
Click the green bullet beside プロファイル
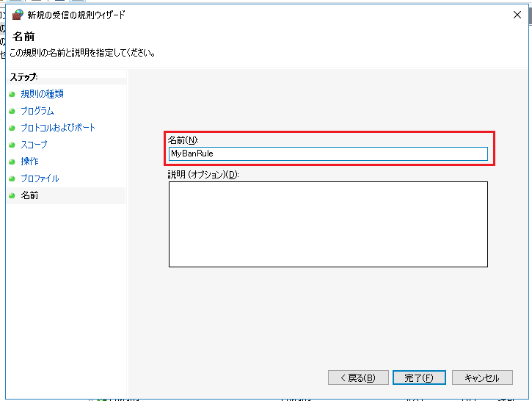[x=12, y=178]
